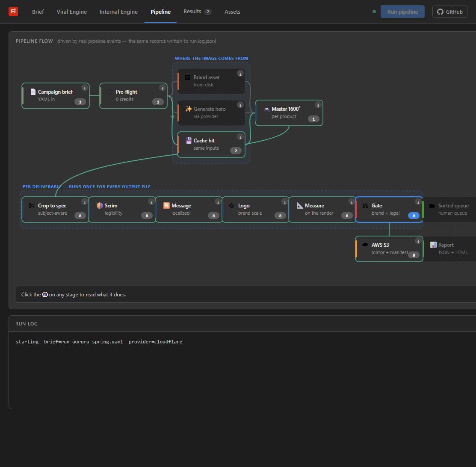Open info for Crop to spec stage
This screenshot has height=467, width=476.
(84, 202)
